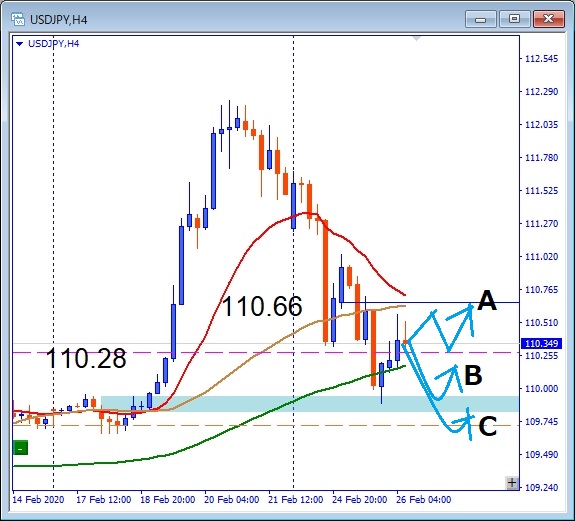Close the USDJPY,H4 chart window
Image resolution: width=575 pixels, height=521 pixels.
(x=549, y=19)
